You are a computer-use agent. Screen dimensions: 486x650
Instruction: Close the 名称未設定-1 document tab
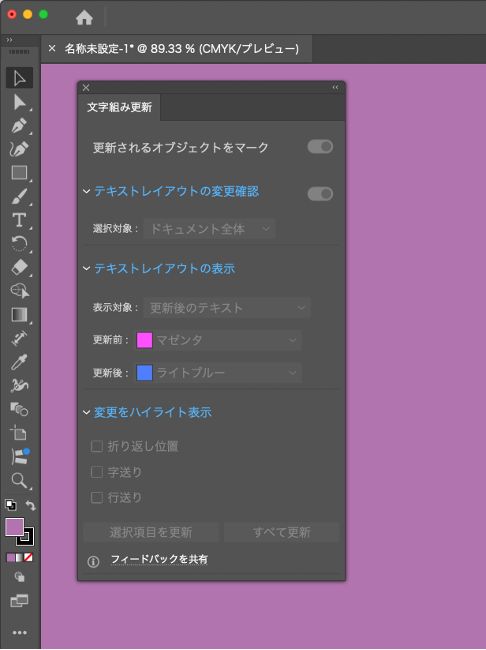[52, 49]
